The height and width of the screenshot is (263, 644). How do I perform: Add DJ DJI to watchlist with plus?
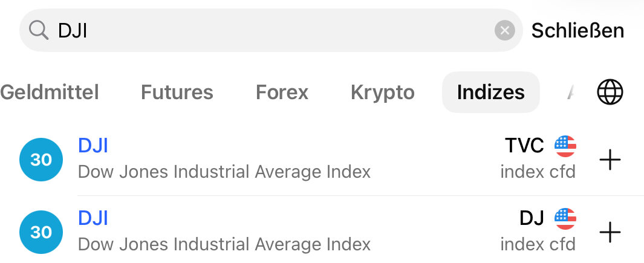click(610, 232)
